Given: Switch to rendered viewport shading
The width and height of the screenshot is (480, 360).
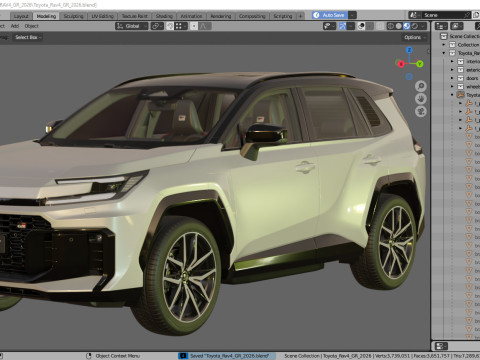Looking at the screenshot, I should [x=415, y=26].
